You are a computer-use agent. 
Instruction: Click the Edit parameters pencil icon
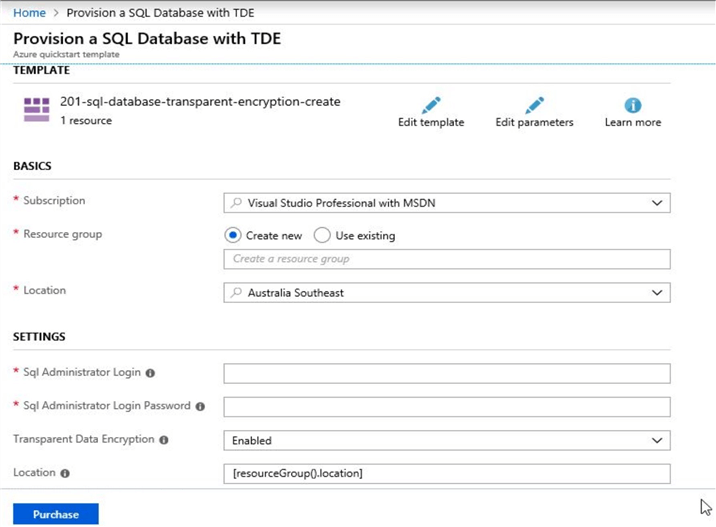[x=534, y=105]
